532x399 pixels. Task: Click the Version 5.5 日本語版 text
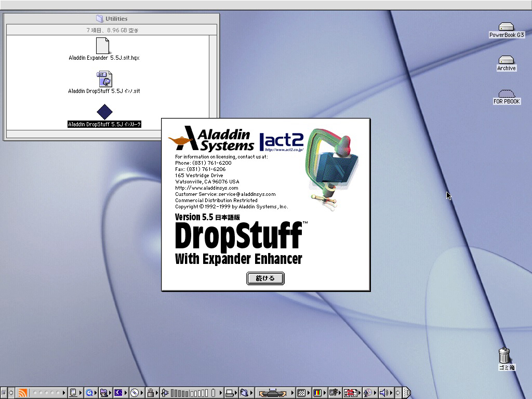(x=207, y=217)
